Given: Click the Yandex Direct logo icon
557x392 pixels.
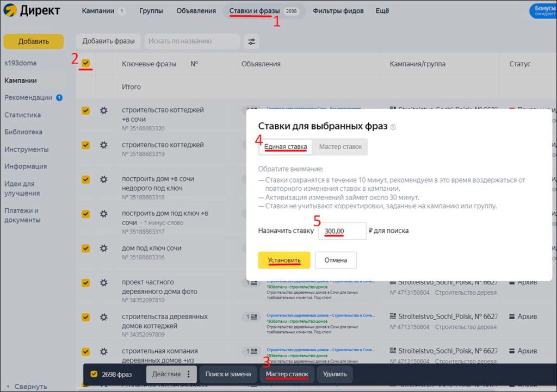Looking at the screenshot, I should 10,10.
